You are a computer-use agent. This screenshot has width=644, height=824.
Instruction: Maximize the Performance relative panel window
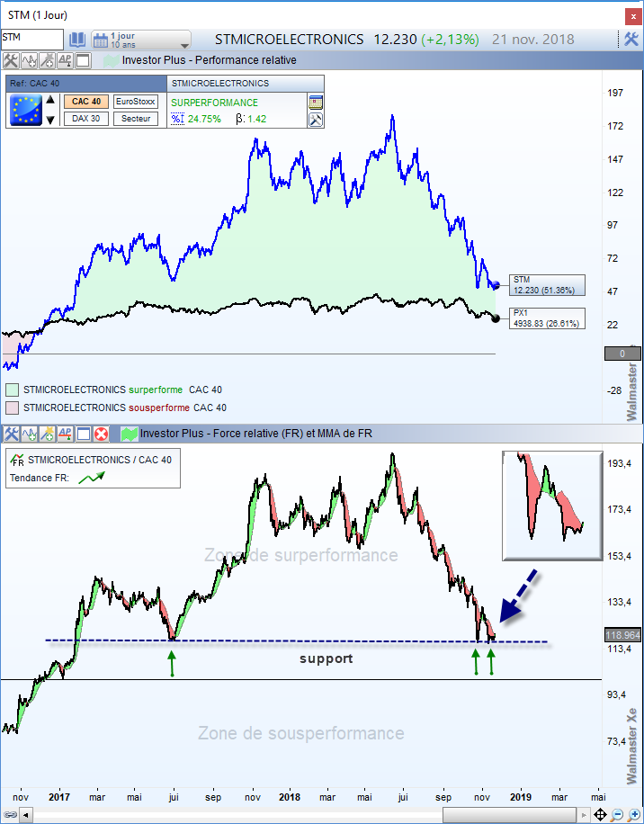[83, 60]
